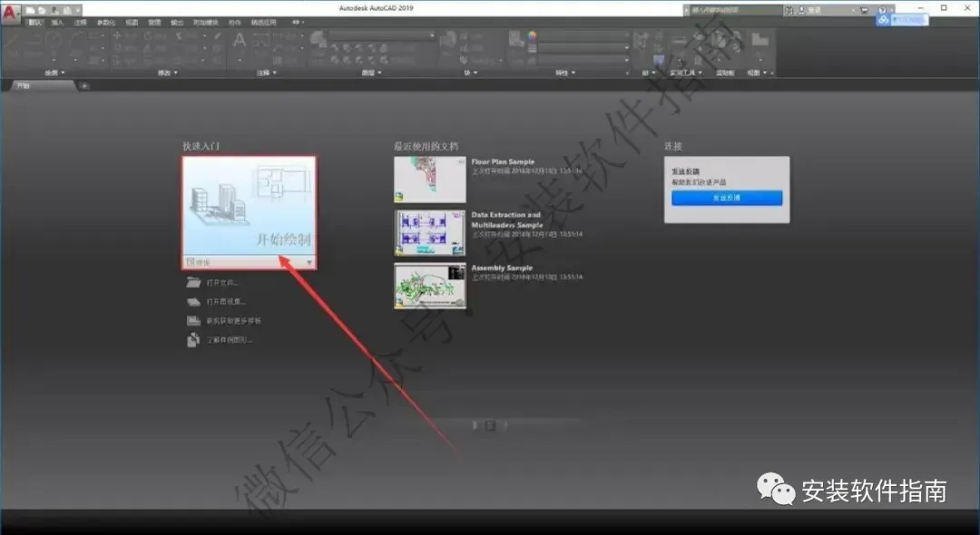
Task: Expand the 组 panel dropdown
Action: 650,73
